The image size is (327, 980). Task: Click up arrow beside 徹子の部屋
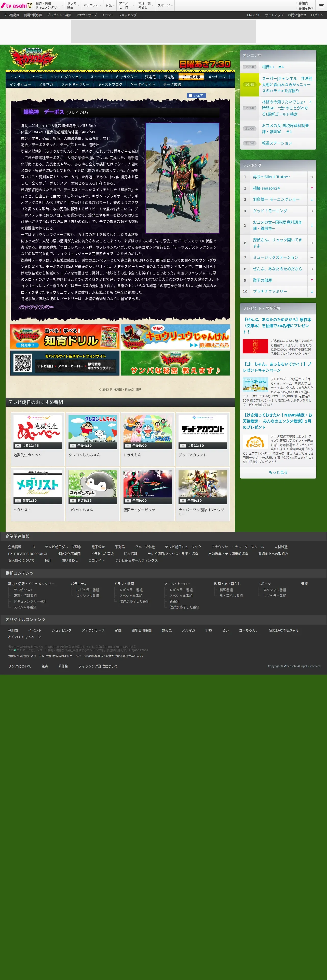(x=311, y=280)
